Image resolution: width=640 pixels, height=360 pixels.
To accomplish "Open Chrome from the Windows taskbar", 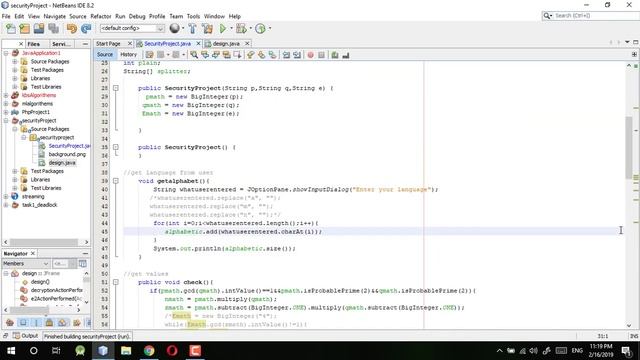I will click(149, 351).
